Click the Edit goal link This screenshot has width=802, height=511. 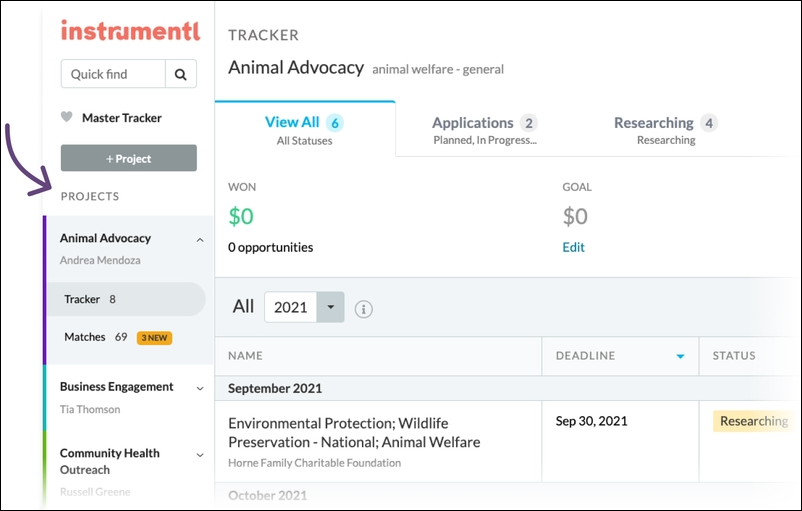pos(573,247)
